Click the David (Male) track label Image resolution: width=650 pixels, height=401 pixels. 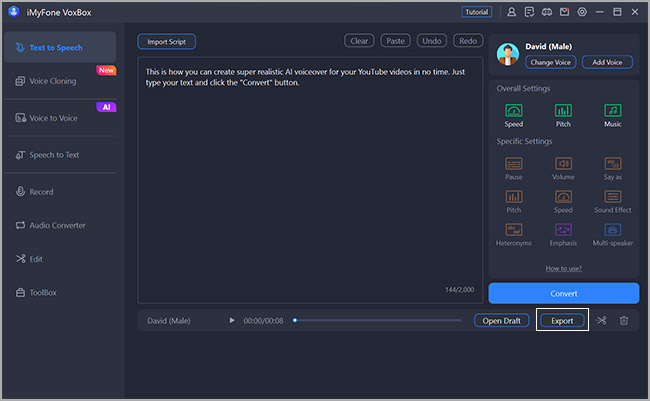tap(169, 321)
